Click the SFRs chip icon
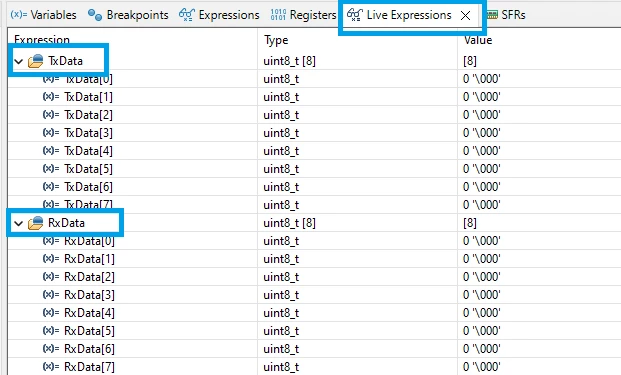Viewport: 621px width, 375px height. pos(492,15)
